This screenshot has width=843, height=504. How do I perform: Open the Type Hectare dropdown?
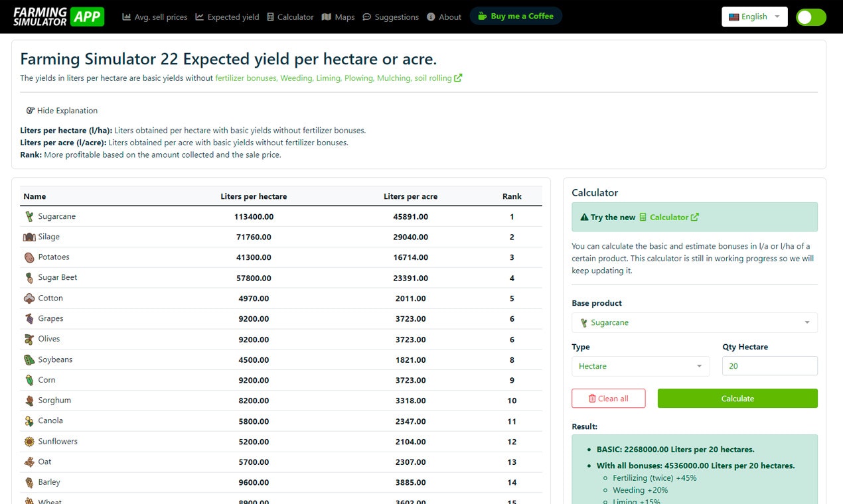click(x=641, y=366)
